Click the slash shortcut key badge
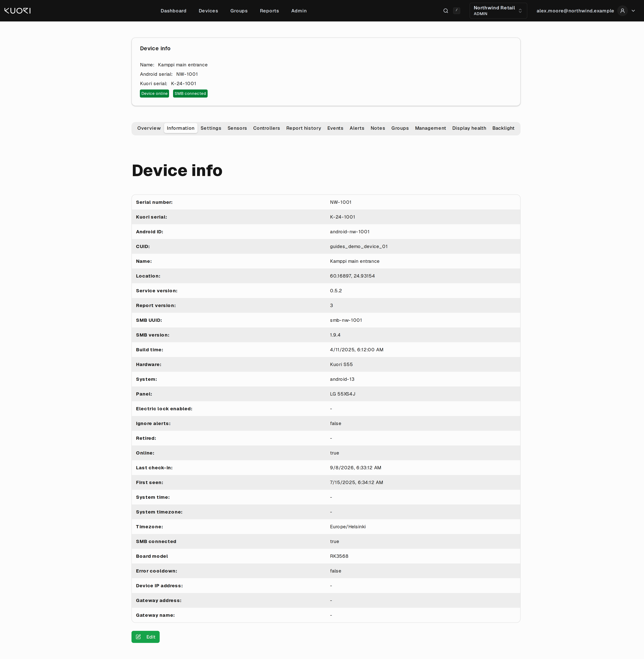 456,11
